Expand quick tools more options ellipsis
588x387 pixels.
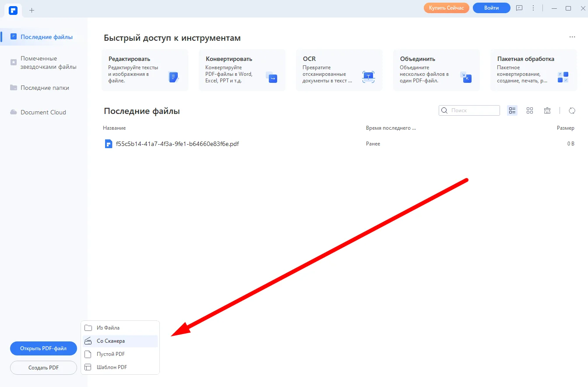tap(572, 37)
